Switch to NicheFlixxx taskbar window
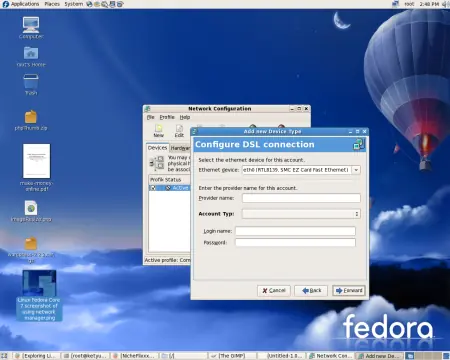Image resolution: width=450 pixels, height=360 pixels. coord(134,356)
